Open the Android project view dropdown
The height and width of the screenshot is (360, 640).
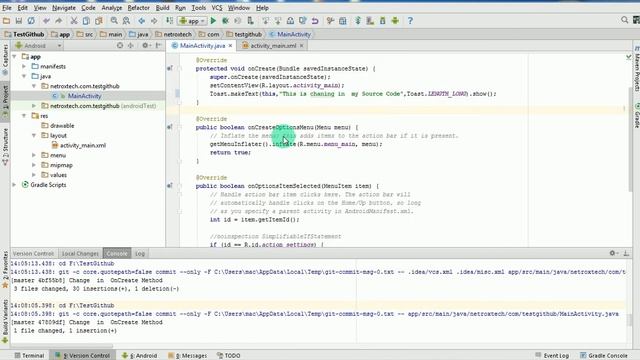tap(38, 46)
